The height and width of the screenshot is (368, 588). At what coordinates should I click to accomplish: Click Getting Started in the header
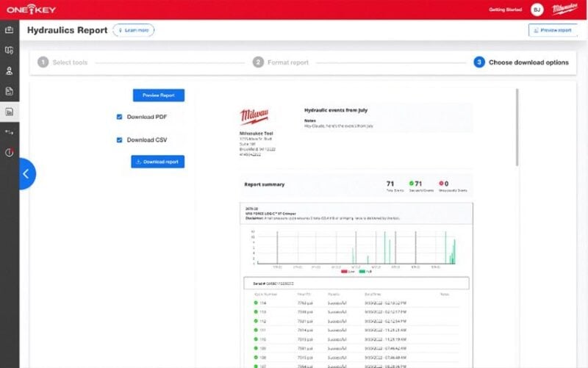[505, 10]
